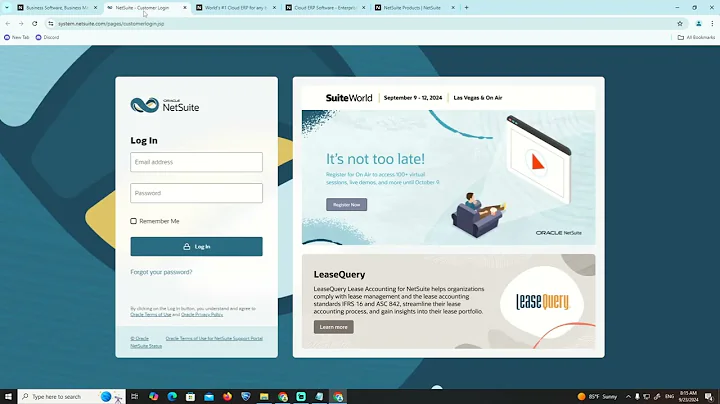Image resolution: width=720 pixels, height=404 pixels.
Task: Open ENG language input switcher
Action: click(669, 397)
